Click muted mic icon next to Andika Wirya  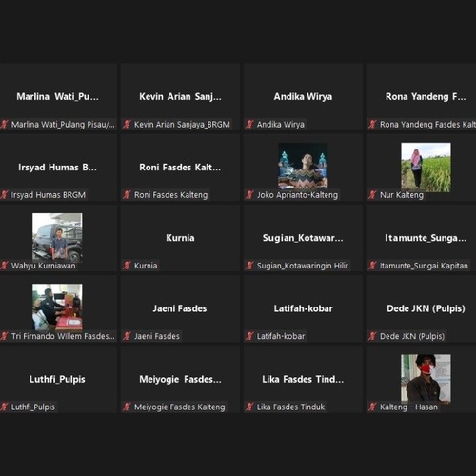249,124
